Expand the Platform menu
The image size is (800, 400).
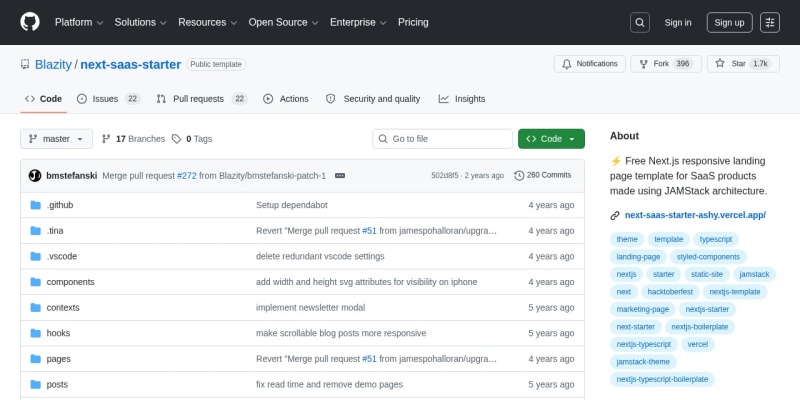pos(79,22)
